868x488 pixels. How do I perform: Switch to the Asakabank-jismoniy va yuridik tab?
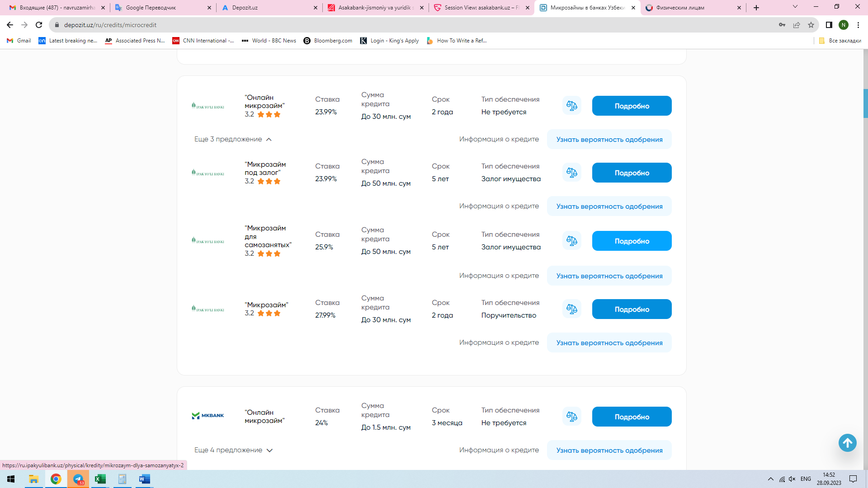[x=375, y=8]
